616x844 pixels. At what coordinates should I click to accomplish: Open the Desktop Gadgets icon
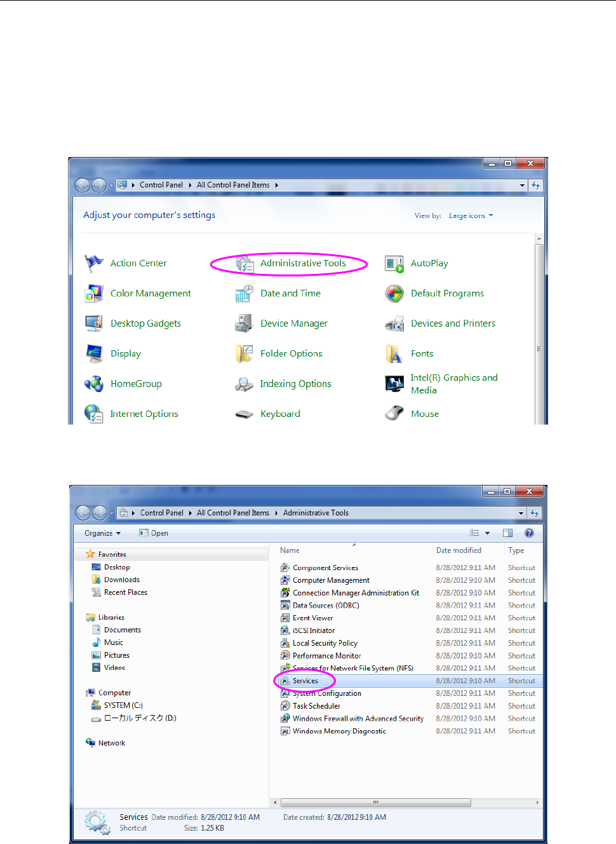tap(94, 323)
